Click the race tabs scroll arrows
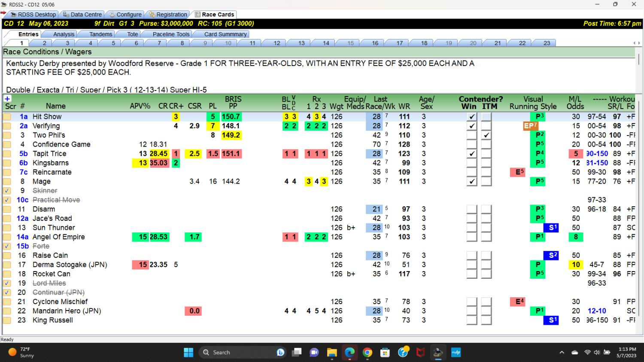This screenshot has width=644, height=362. 637,43
